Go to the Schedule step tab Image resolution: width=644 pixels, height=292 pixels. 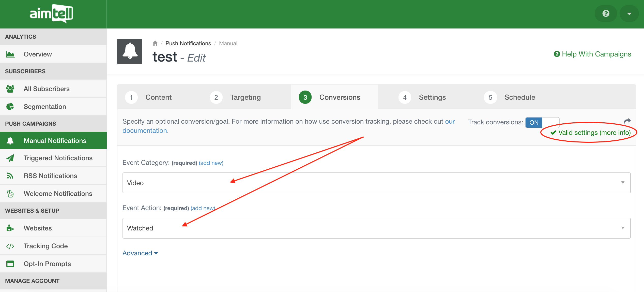pos(519,97)
